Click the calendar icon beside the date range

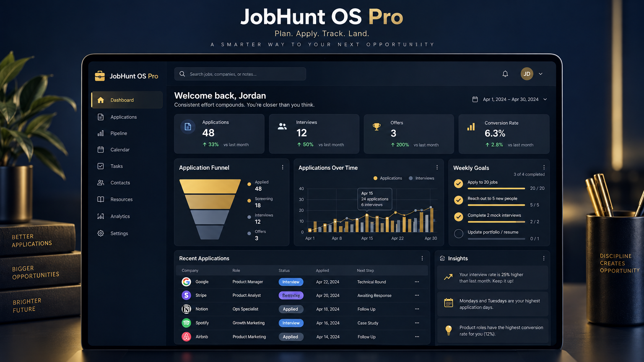pos(475,99)
